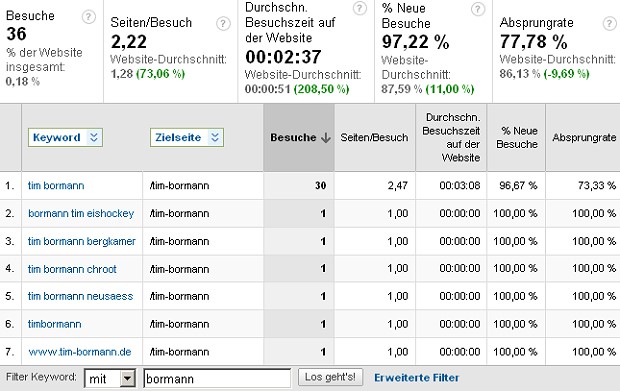The width and height of the screenshot is (620, 391).
Task: Click the summary Besuche total '36'
Action: [x=16, y=34]
